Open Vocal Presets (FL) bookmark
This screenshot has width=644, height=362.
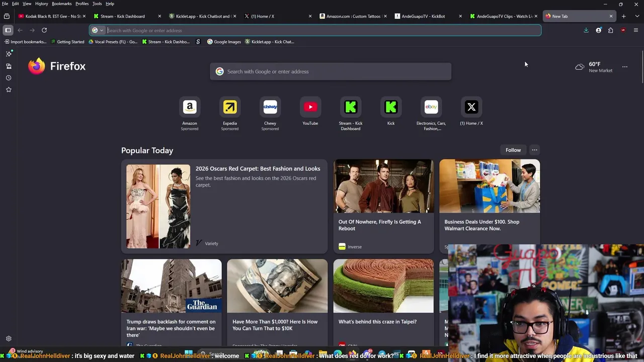[113, 42]
